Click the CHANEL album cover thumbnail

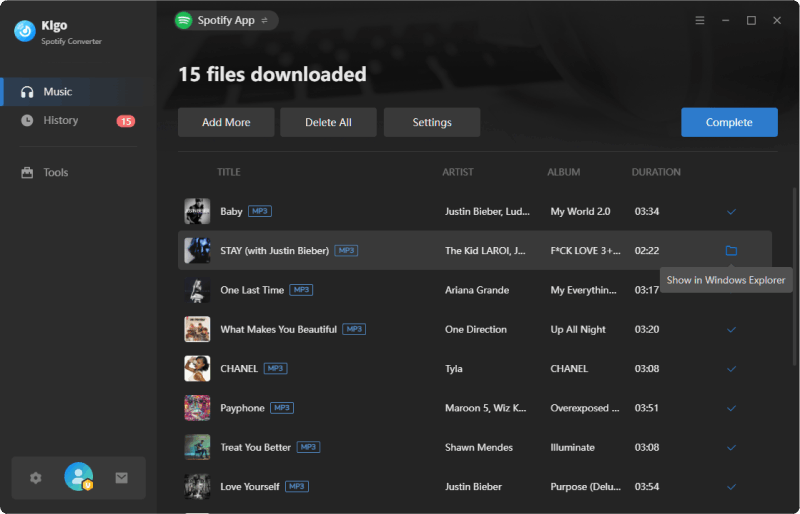(x=197, y=369)
